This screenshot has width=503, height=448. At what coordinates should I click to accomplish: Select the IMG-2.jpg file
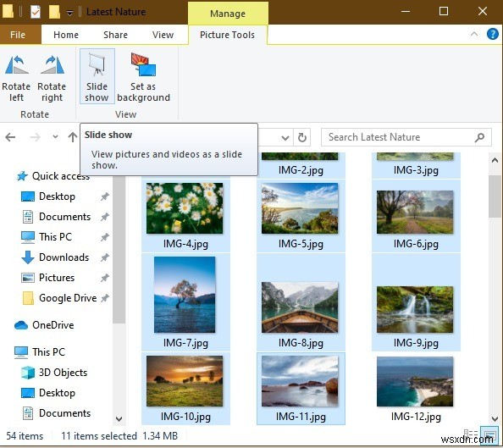pos(301,166)
